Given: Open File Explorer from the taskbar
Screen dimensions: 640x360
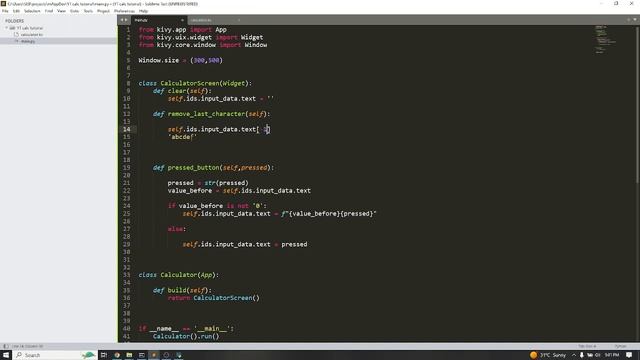Looking at the screenshot, I should click(x=129, y=355).
